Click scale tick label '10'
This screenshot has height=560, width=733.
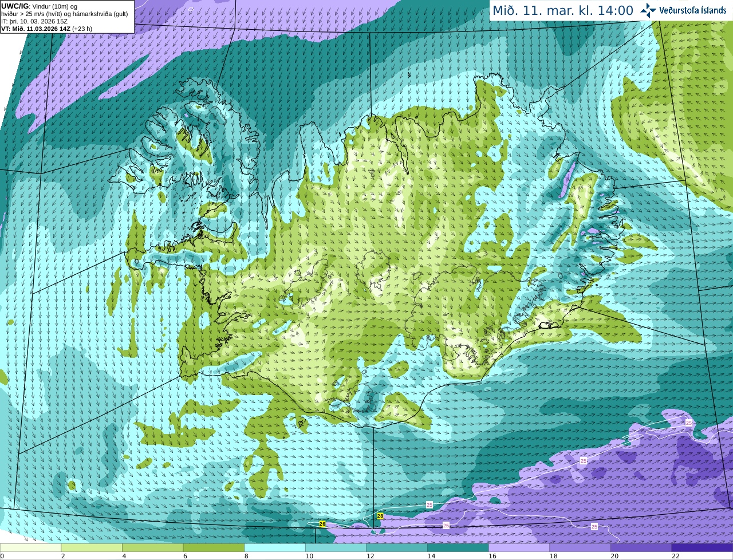(309, 556)
